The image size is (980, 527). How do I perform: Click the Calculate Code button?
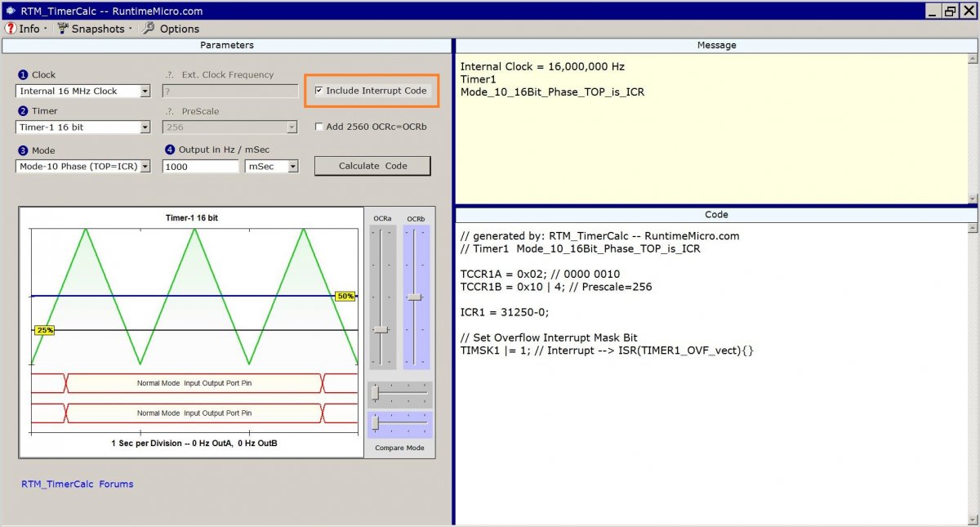(x=372, y=166)
